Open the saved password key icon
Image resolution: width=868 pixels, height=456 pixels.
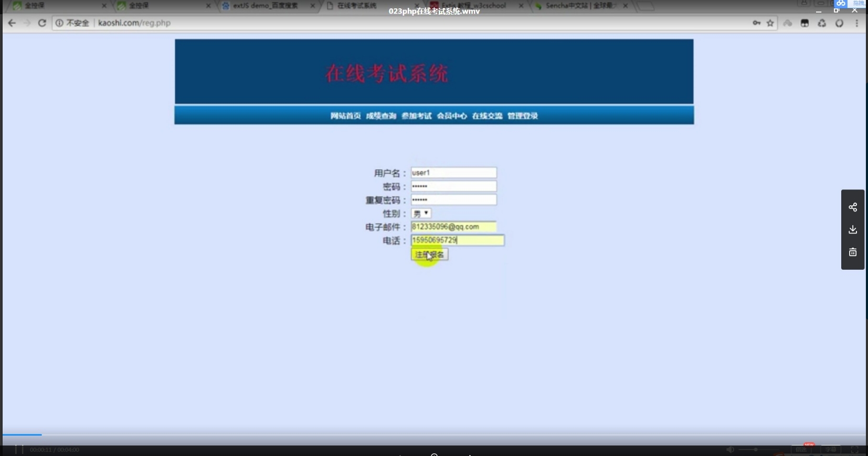(756, 23)
